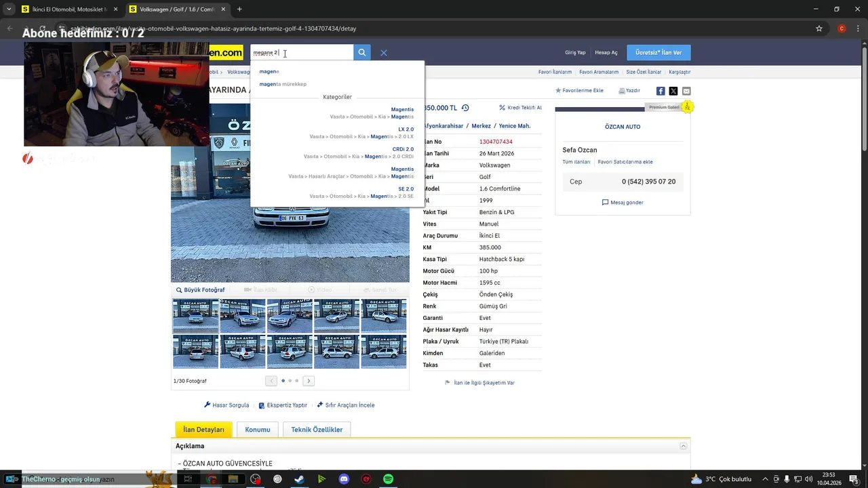Image resolution: width=868 pixels, height=488 pixels.
Task: Open the Chrome three-dot menu
Action: tap(857, 28)
